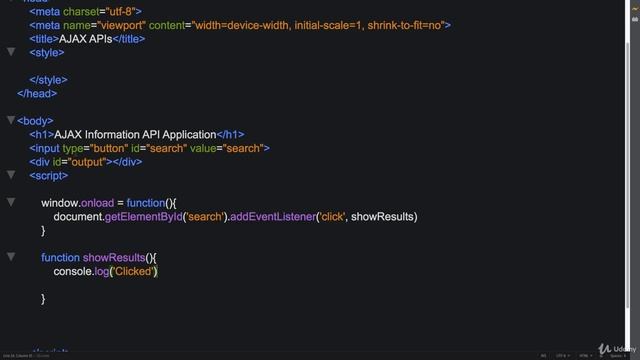This screenshot has height=360, width=640.
Task: Click the "output" id value
Action: 87,162
